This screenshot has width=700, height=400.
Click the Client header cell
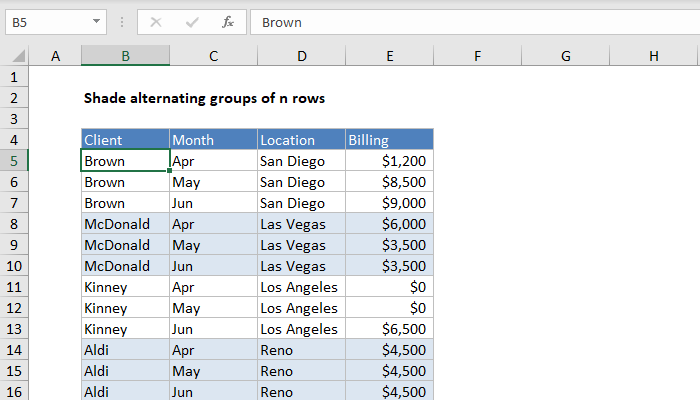(125, 140)
